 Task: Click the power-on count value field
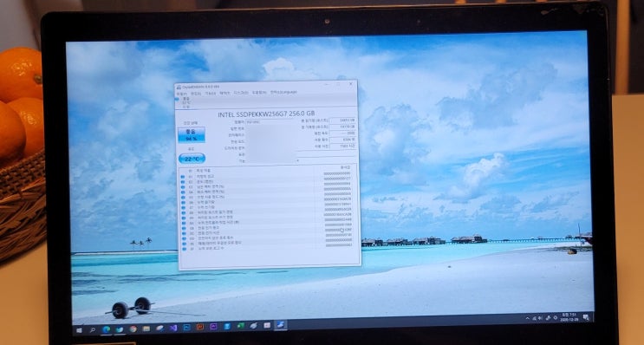343,140
